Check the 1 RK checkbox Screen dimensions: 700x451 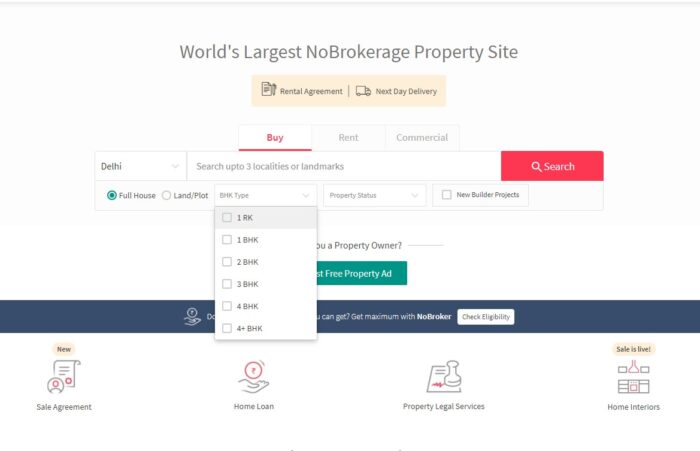pos(227,217)
